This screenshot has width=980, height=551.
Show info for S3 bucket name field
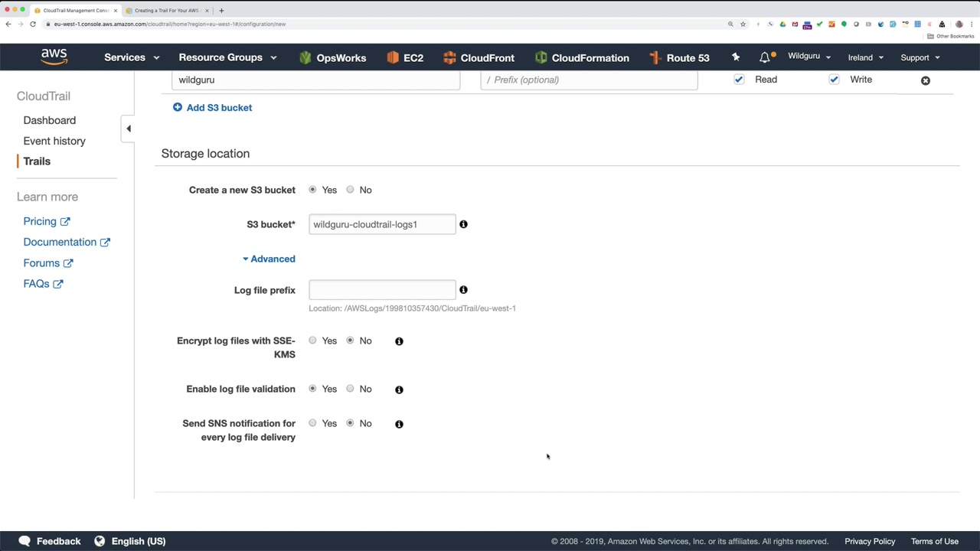463,224
